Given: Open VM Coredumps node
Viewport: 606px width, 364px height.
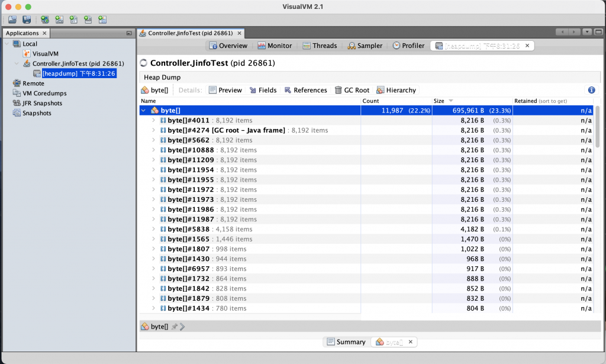Looking at the screenshot, I should pyautogui.click(x=44, y=94).
